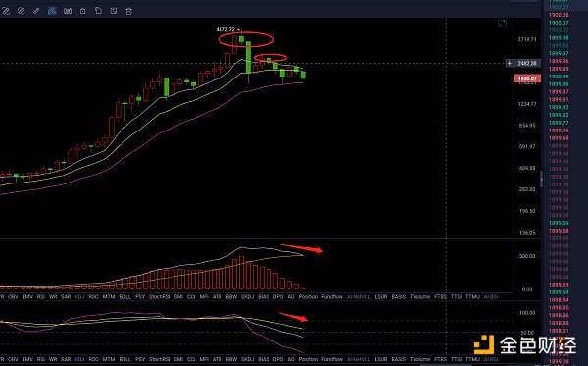Select TVolume in bottom indicator row
588x366 pixels.
pyautogui.click(x=420, y=359)
